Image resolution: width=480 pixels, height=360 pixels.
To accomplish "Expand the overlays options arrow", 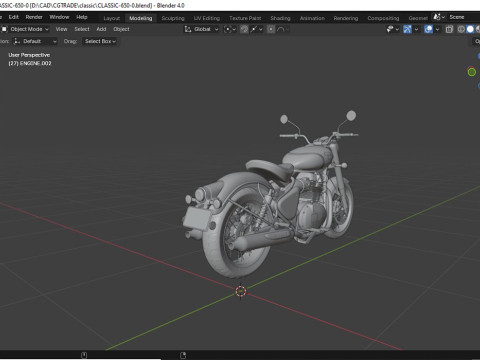I will 437,29.
